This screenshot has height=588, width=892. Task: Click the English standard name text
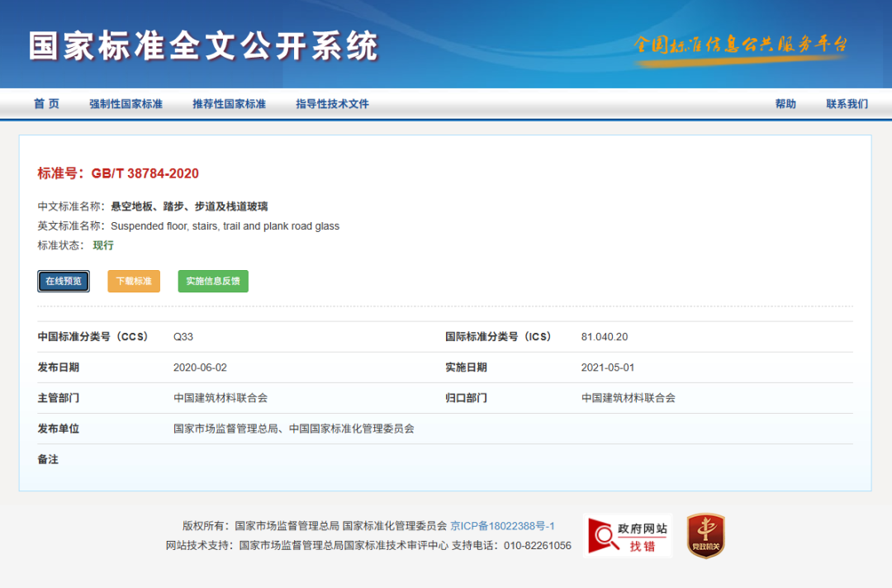[225, 226]
